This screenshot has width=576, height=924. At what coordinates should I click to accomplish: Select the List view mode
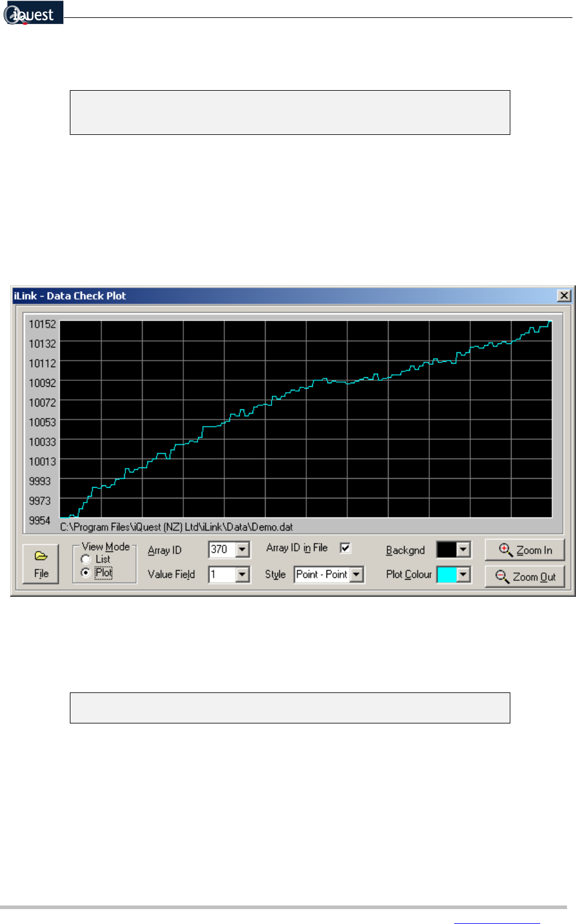[x=86, y=559]
